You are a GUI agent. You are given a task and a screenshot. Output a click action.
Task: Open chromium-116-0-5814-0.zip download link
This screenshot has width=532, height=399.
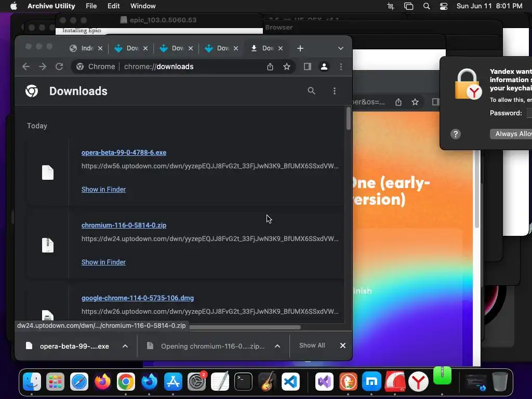coord(124,225)
